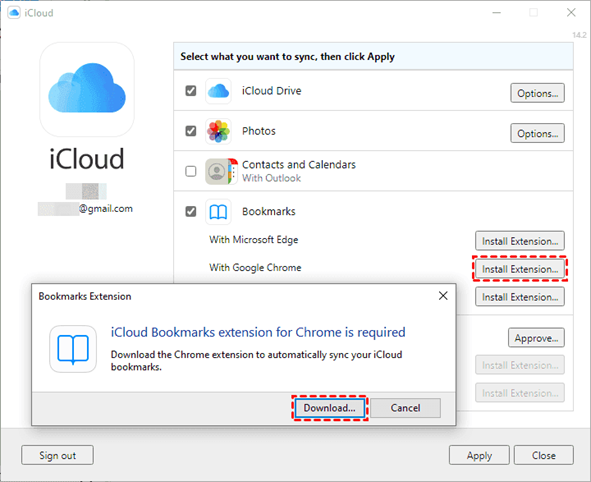This screenshot has height=482, width=591.
Task: Click the 'Photos' label
Action: click(259, 131)
